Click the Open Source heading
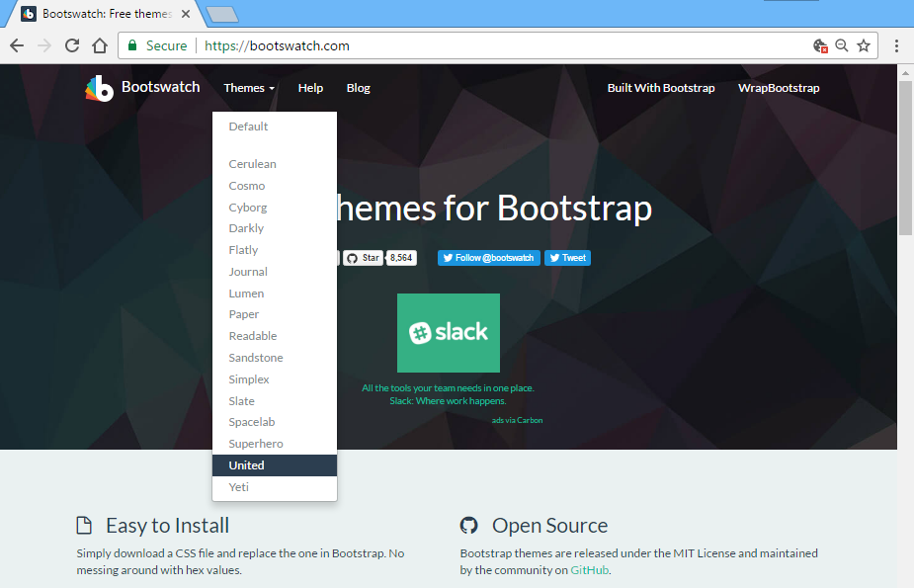This screenshot has height=588, width=914. pyautogui.click(x=549, y=525)
